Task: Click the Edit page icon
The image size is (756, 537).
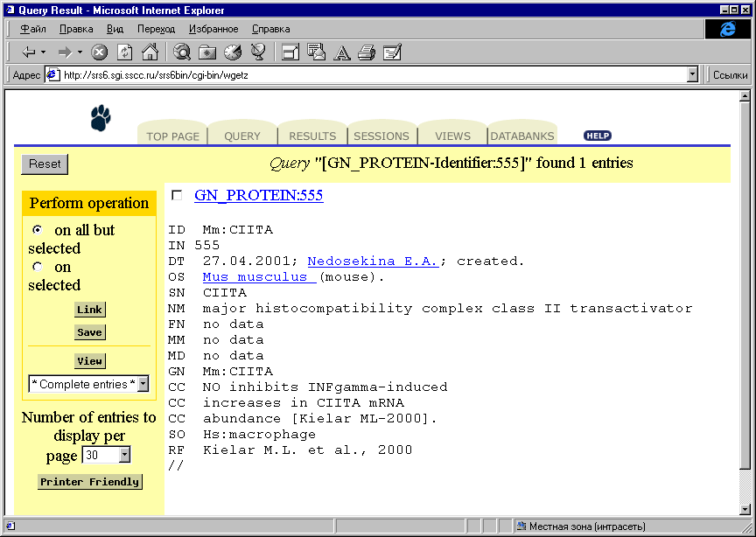Action: click(x=392, y=52)
